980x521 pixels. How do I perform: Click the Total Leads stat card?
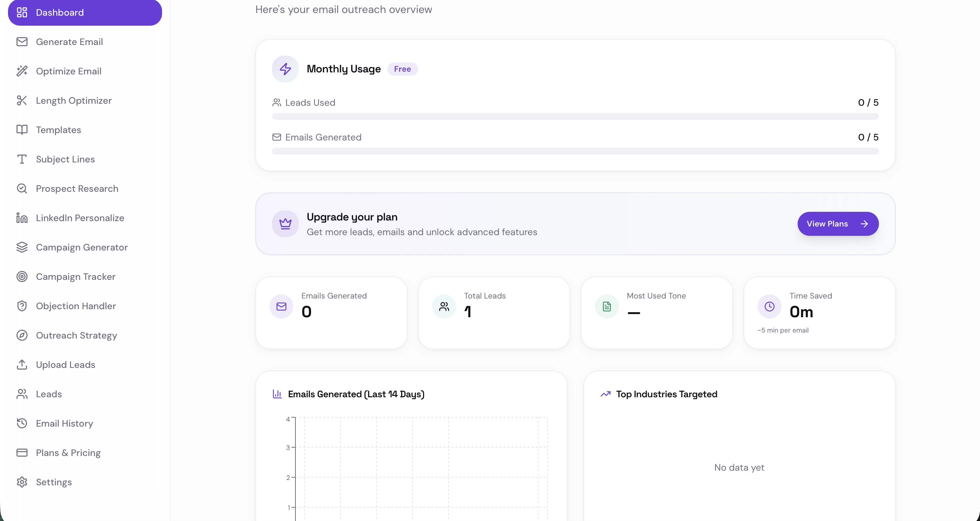494,312
